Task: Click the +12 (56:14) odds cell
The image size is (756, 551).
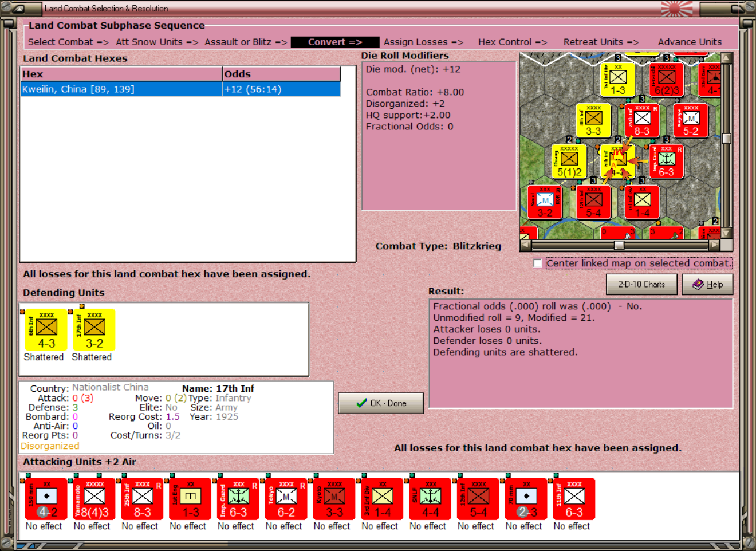Action: pyautogui.click(x=281, y=89)
